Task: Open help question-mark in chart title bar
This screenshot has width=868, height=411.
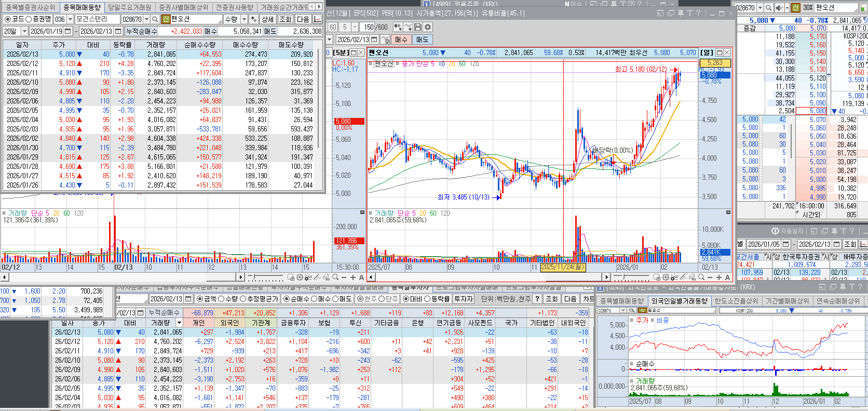Action: [699, 13]
